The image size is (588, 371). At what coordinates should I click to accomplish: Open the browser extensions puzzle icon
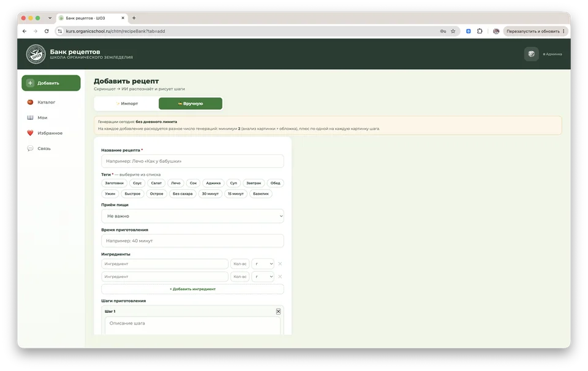(x=480, y=31)
